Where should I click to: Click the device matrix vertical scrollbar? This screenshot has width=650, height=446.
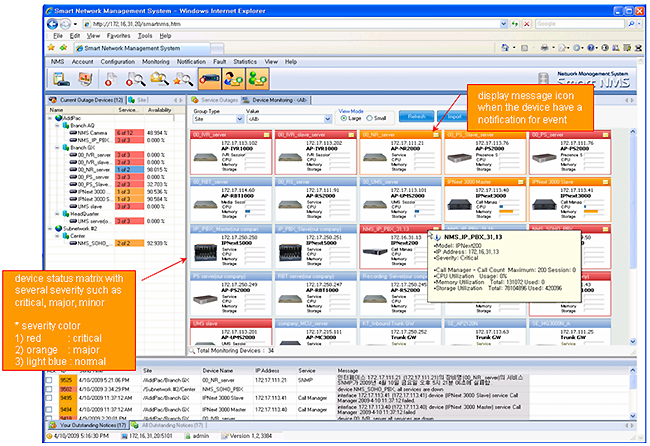click(633, 237)
